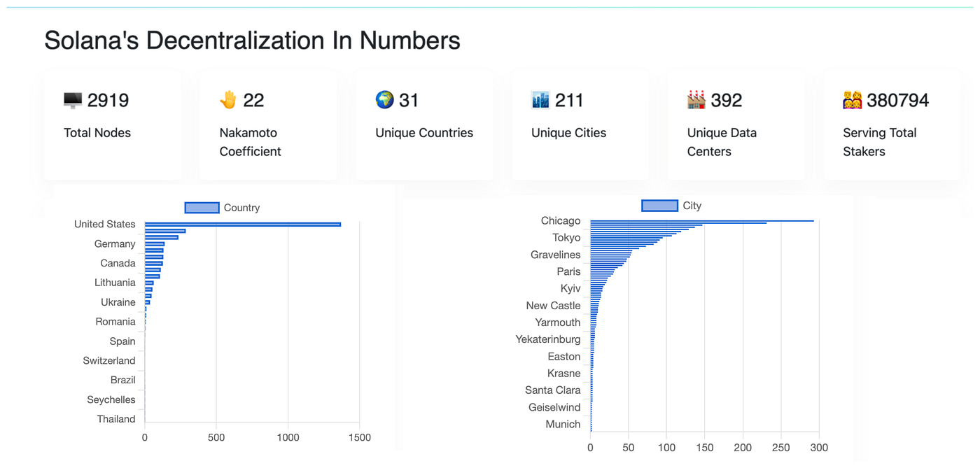Viewport: 980px width, 468px height.
Task: Click the computer monitor icon beside 2919
Action: [x=73, y=101]
